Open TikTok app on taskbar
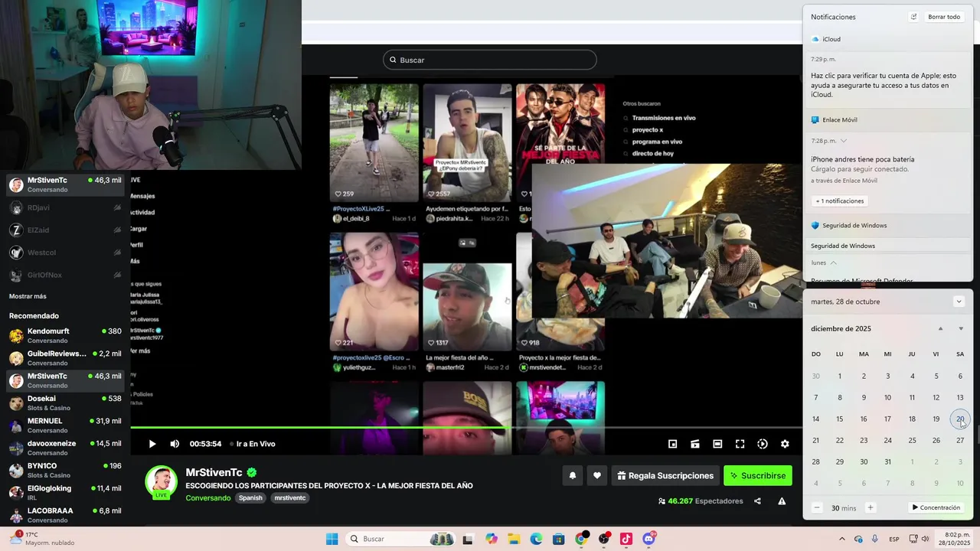This screenshot has width=980, height=551. 626,539
